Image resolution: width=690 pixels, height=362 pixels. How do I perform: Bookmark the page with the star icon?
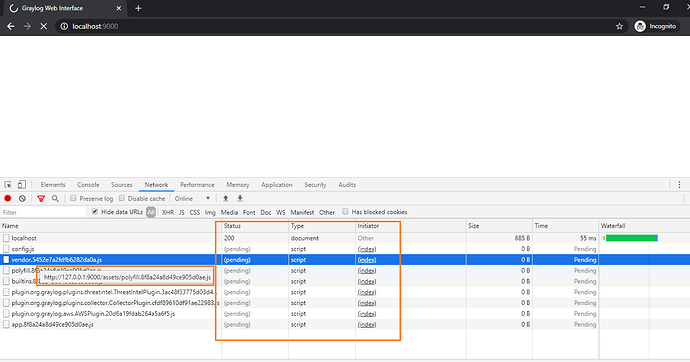coord(620,26)
